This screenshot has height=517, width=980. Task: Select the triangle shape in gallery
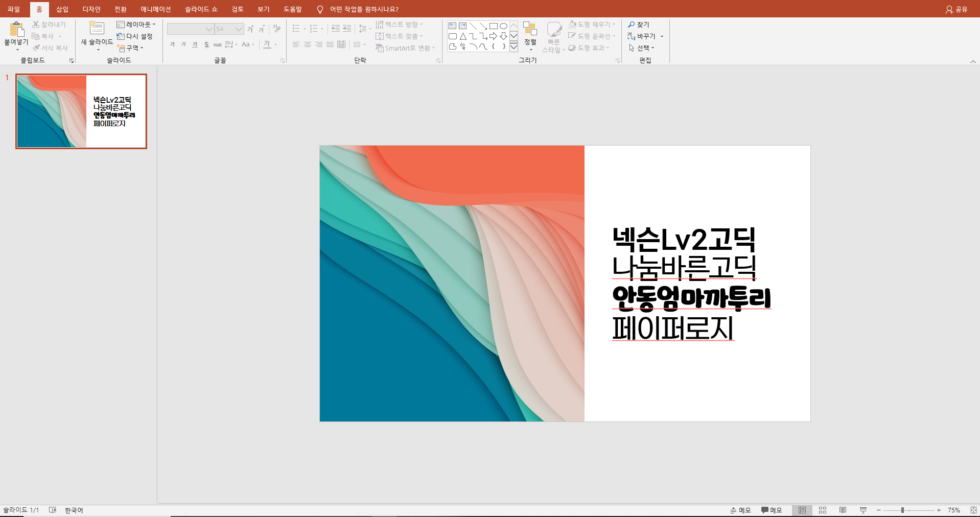[x=462, y=36]
